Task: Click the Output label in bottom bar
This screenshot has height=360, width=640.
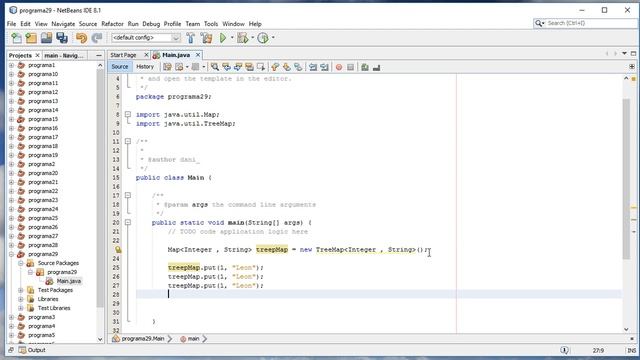Action: (x=37, y=350)
